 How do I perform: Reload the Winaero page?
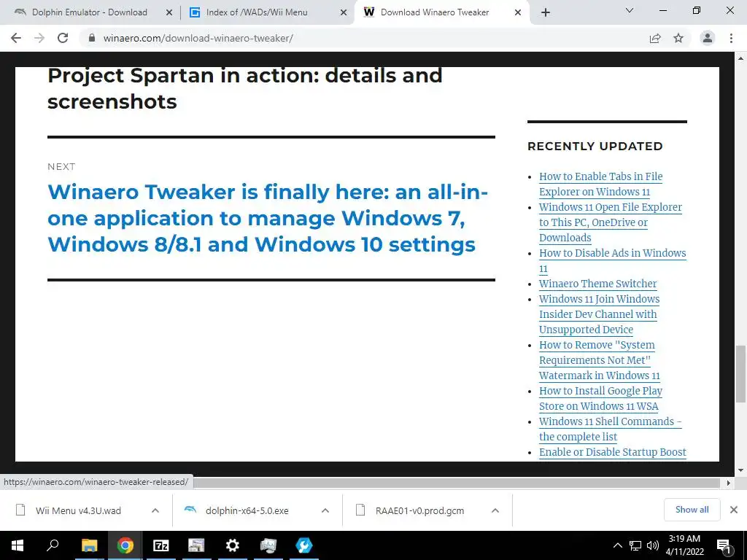(63, 38)
